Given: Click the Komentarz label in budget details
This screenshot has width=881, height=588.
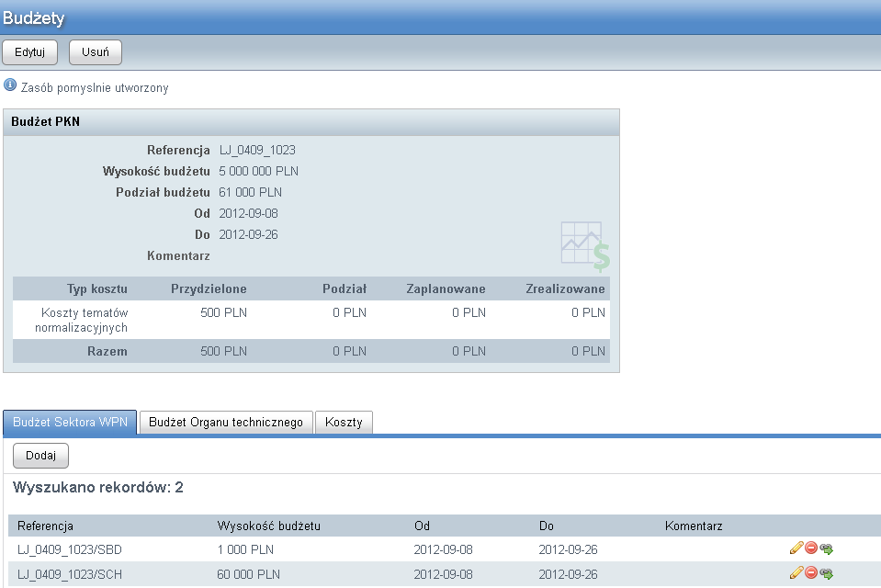Looking at the screenshot, I should point(178,255).
